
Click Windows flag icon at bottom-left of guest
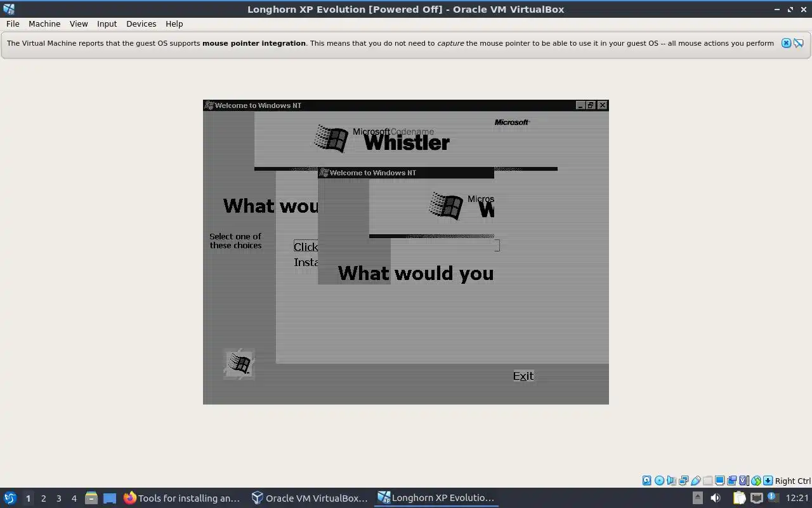pos(239,364)
